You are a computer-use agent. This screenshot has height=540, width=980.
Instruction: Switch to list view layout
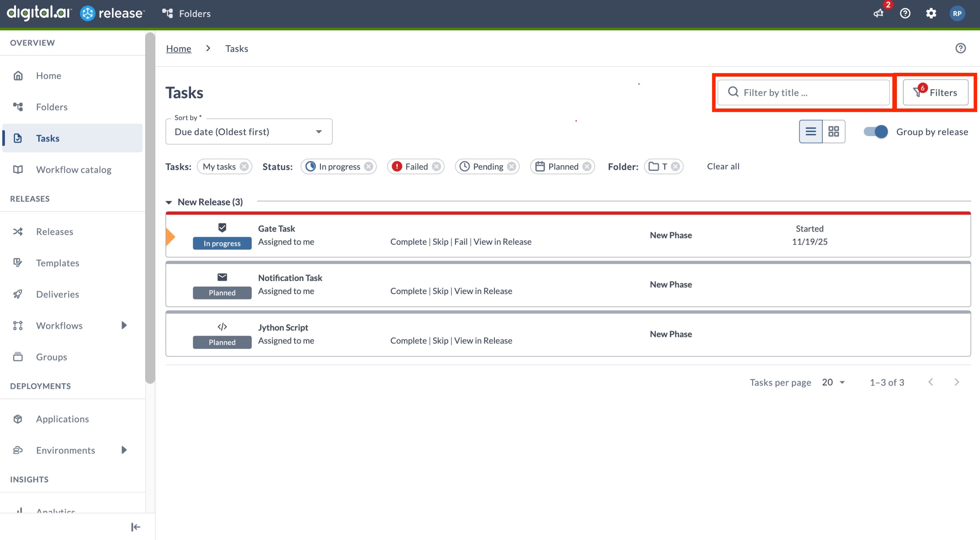click(811, 131)
